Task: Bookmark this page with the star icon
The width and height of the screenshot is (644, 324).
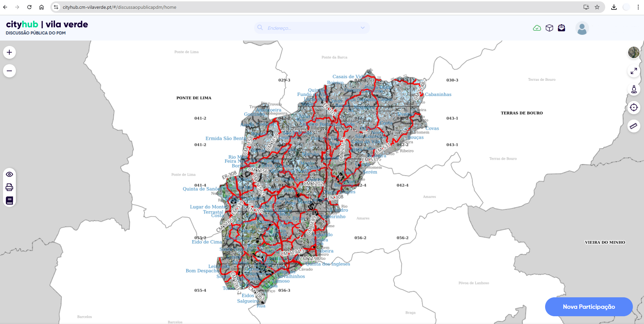Action: pyautogui.click(x=597, y=7)
